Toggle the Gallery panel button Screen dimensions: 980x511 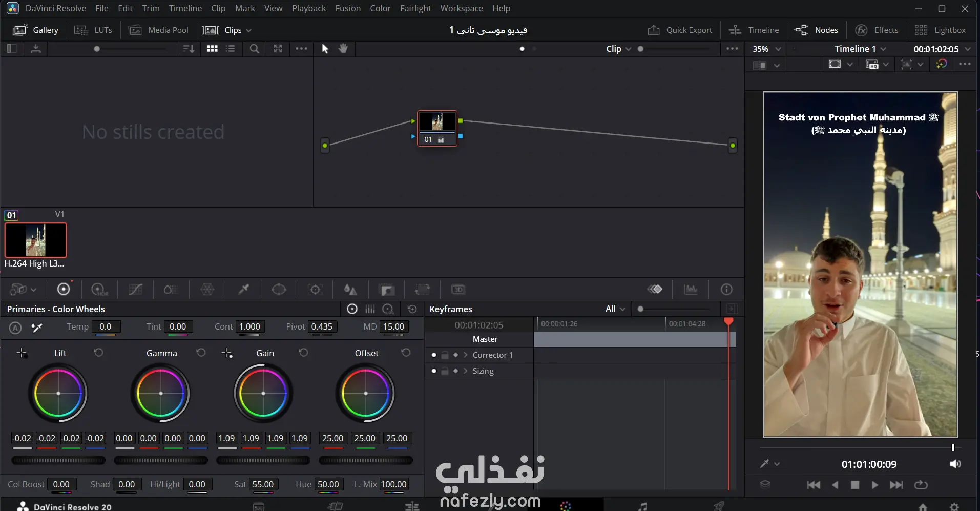pos(35,30)
